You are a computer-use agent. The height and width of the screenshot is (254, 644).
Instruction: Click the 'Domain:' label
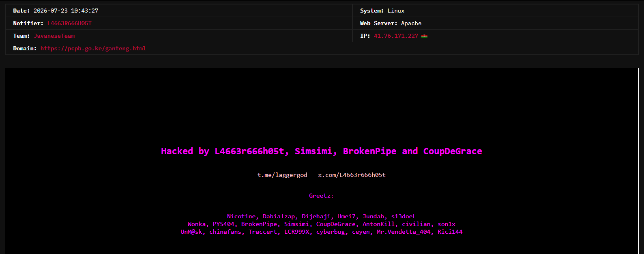click(x=25, y=49)
